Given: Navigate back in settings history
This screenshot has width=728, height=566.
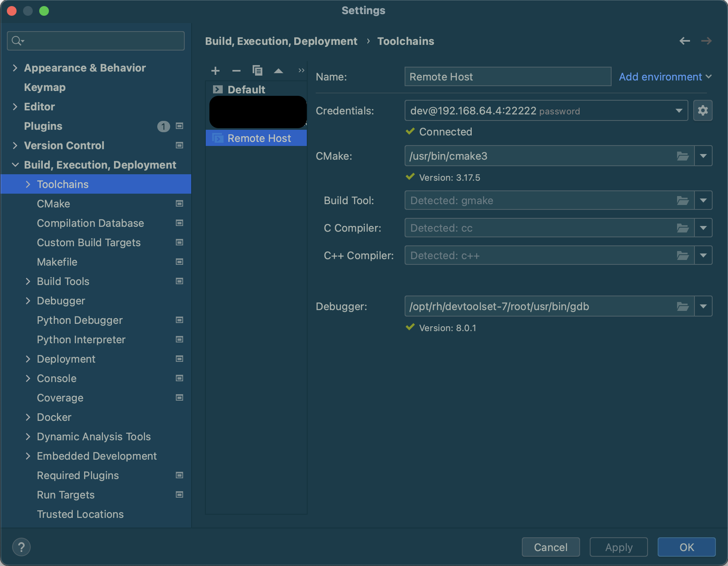Looking at the screenshot, I should tap(685, 41).
